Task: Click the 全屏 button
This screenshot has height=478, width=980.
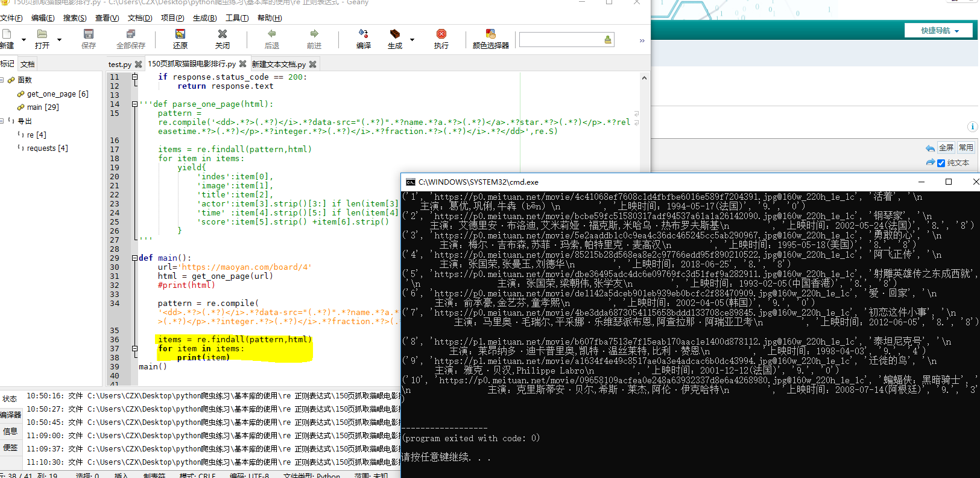Action: [x=946, y=147]
